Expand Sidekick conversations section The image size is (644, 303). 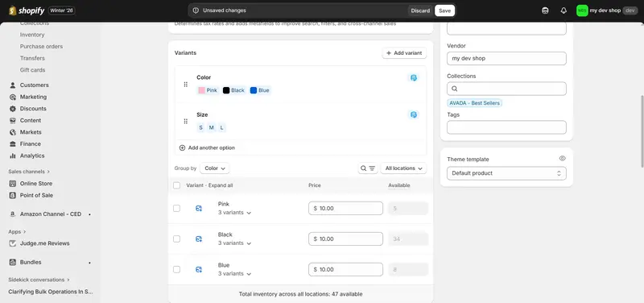(39, 280)
